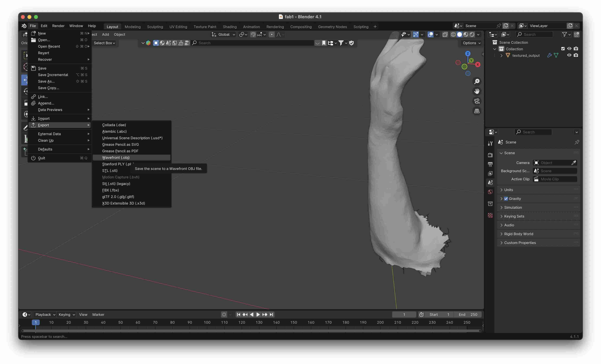Open the Global transform orientation dropdown

click(x=223, y=34)
